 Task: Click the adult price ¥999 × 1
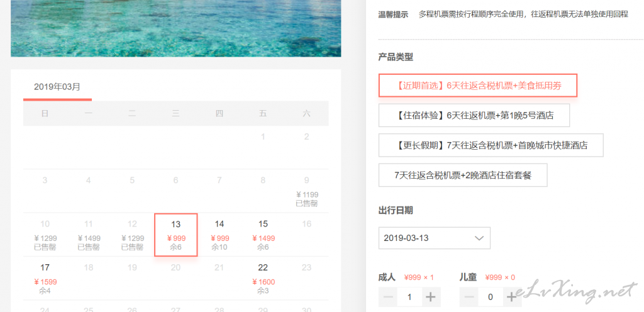(x=419, y=277)
